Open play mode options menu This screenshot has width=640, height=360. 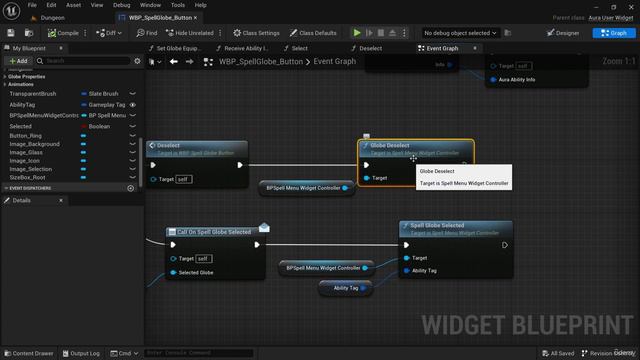[404, 33]
